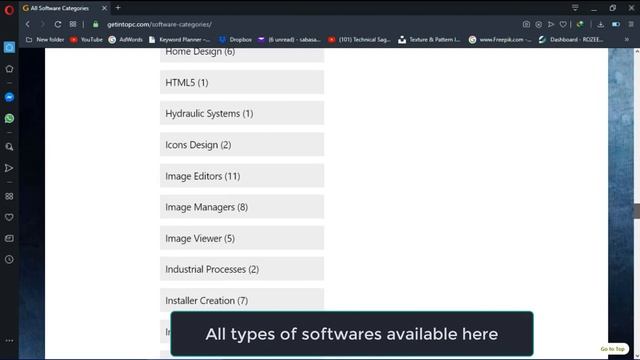Open the Messenger sidebar icon
Image resolution: width=640 pixels, height=360 pixels.
coord(9,97)
